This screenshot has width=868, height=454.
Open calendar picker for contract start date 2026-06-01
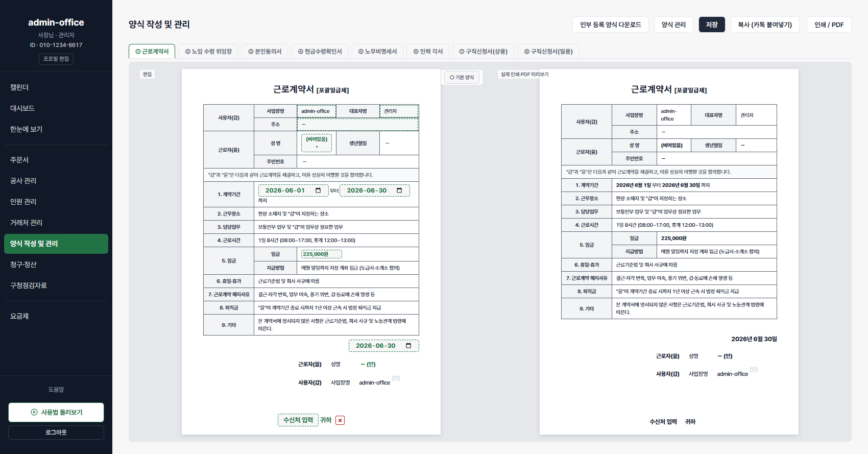(318, 190)
